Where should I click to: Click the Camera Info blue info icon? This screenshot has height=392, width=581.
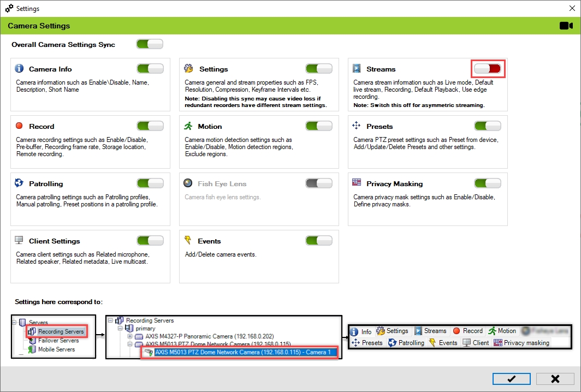tap(20, 69)
